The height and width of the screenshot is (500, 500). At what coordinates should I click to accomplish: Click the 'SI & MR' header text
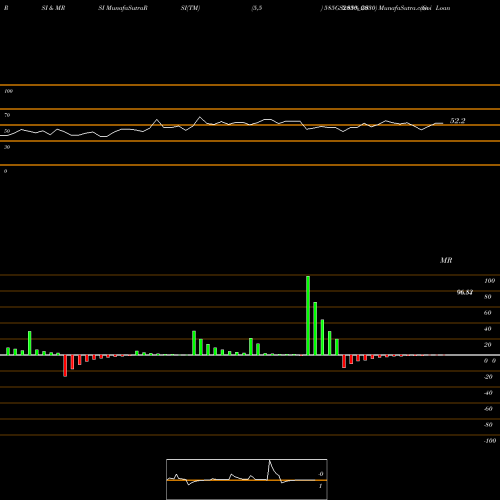coord(53,8)
